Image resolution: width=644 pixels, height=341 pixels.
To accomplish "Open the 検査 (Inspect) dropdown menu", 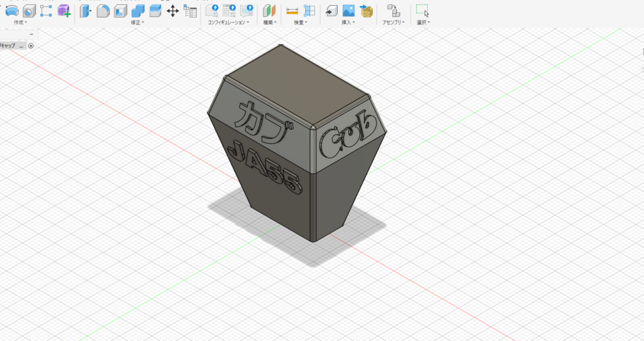I will [x=301, y=23].
